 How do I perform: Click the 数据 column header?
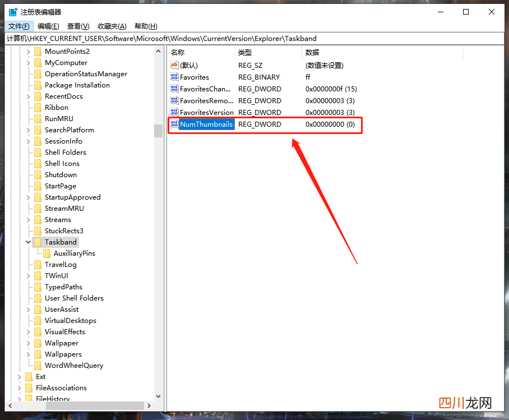382,52
